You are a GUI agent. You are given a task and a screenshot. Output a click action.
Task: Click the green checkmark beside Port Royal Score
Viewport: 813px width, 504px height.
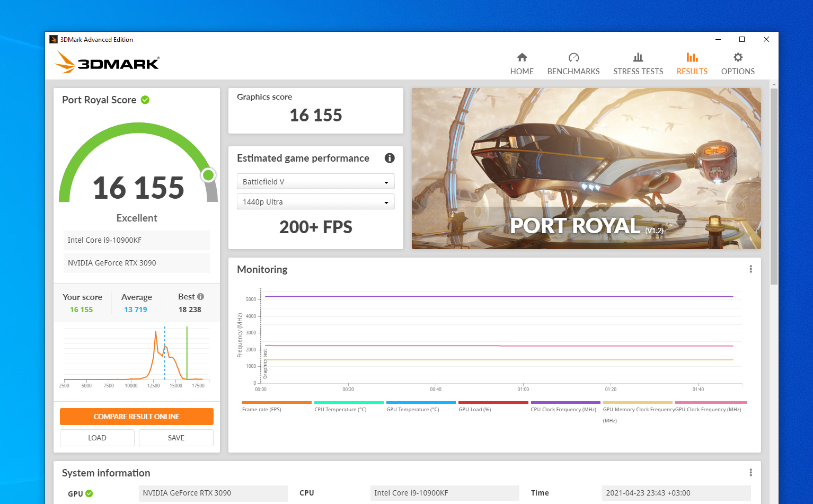coord(145,100)
